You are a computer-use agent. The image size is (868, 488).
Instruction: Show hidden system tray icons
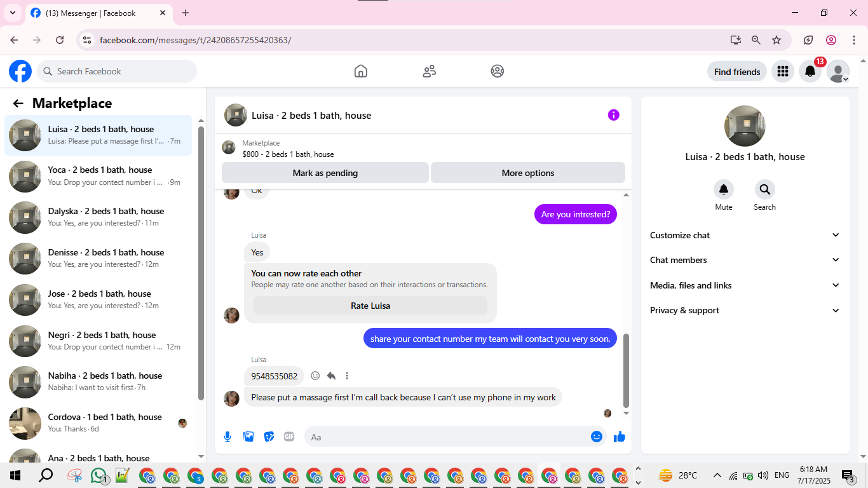[717, 475]
